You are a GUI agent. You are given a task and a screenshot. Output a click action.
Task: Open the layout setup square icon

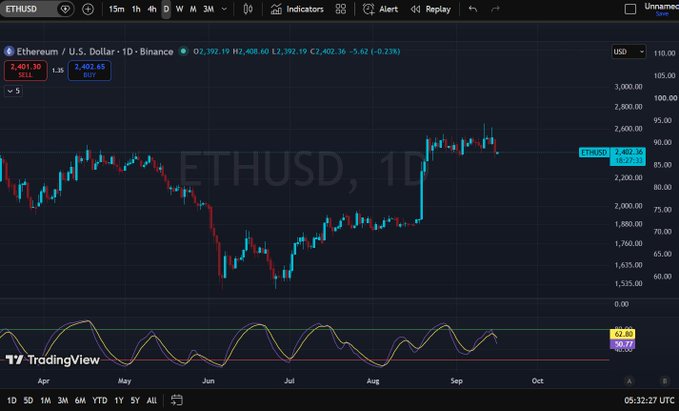(x=630, y=9)
